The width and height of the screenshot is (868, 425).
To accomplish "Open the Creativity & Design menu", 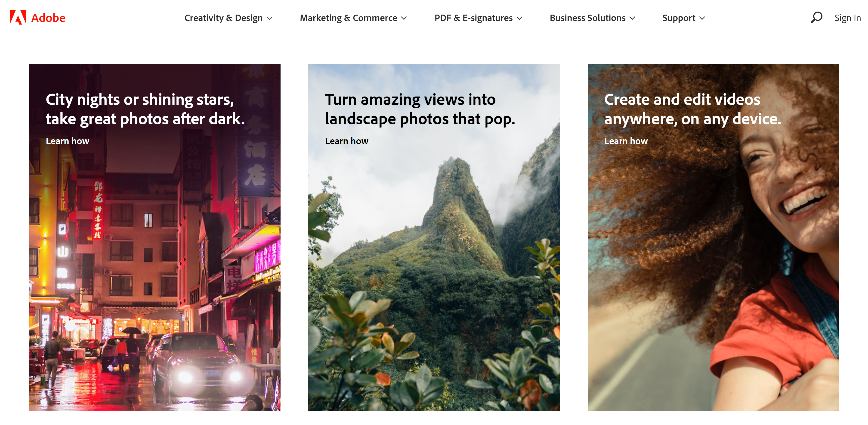I will (x=223, y=18).
